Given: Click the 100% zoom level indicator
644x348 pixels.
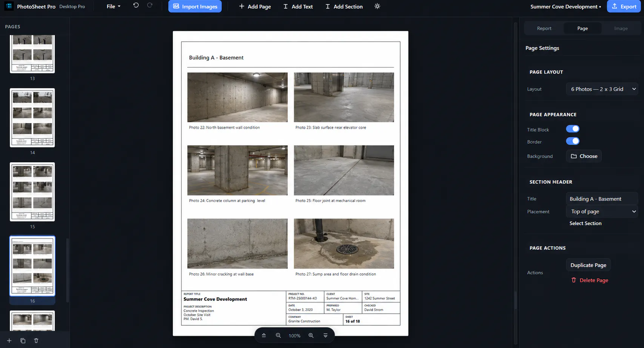Looking at the screenshot, I should (294, 336).
